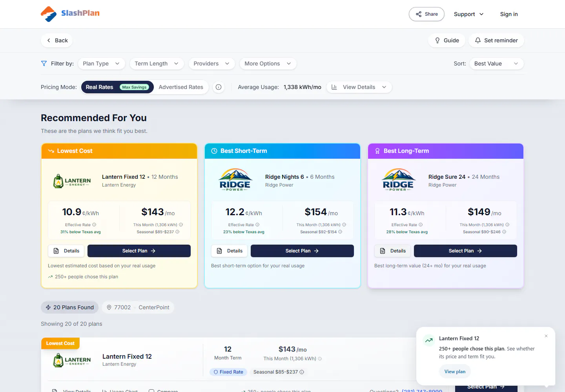Click Ridge Power logo in Best Short-Term card
This screenshot has width=565, height=392.
[235, 180]
